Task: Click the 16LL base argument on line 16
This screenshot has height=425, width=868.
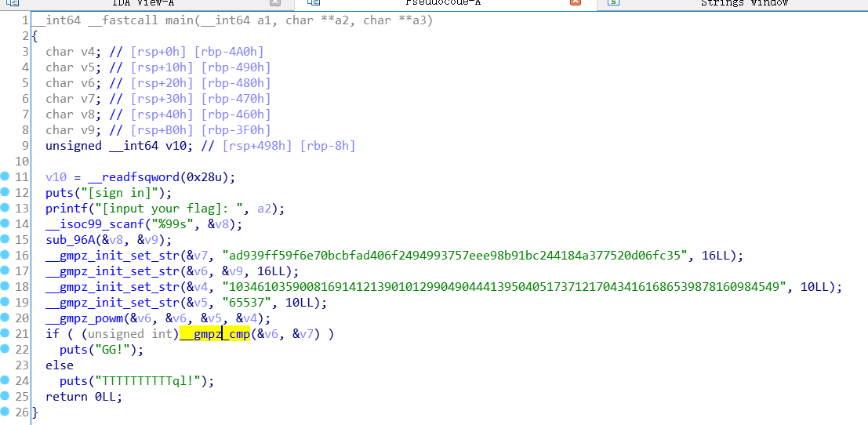Action: pyautogui.click(x=716, y=256)
